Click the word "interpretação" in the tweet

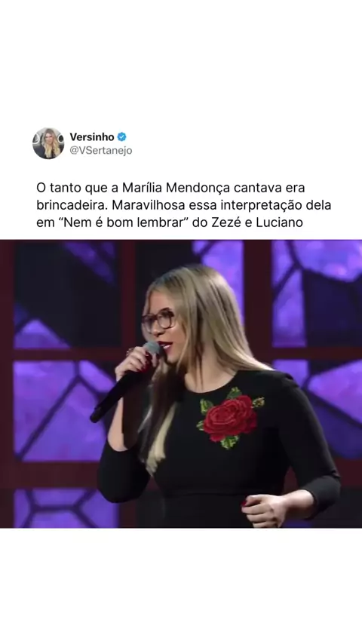click(x=260, y=205)
